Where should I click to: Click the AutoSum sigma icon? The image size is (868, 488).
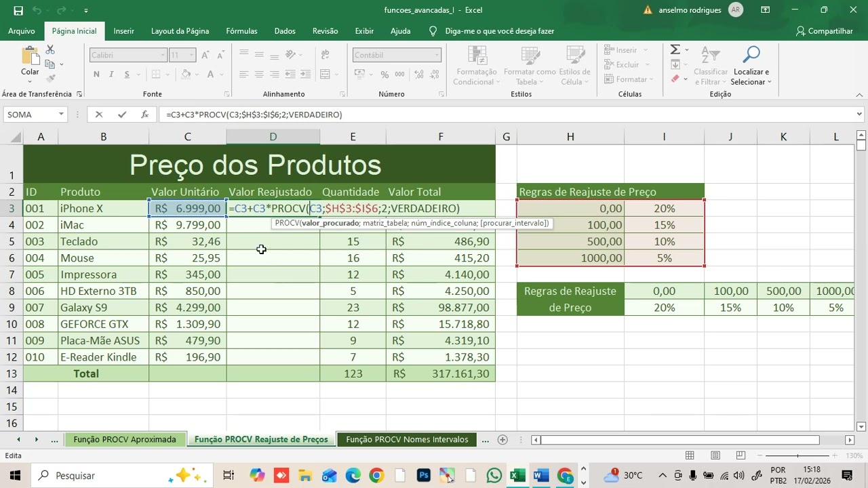click(675, 49)
